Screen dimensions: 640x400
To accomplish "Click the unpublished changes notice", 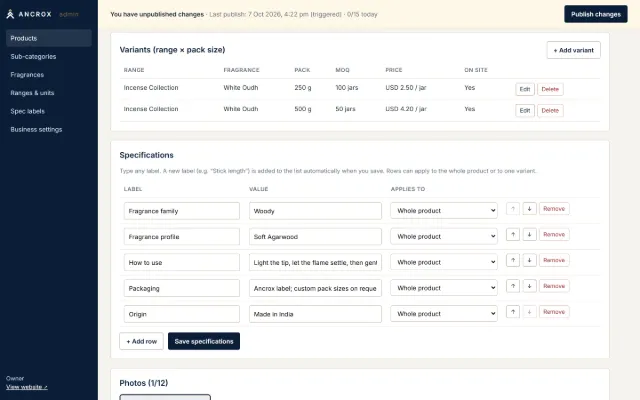I will pos(157,14).
